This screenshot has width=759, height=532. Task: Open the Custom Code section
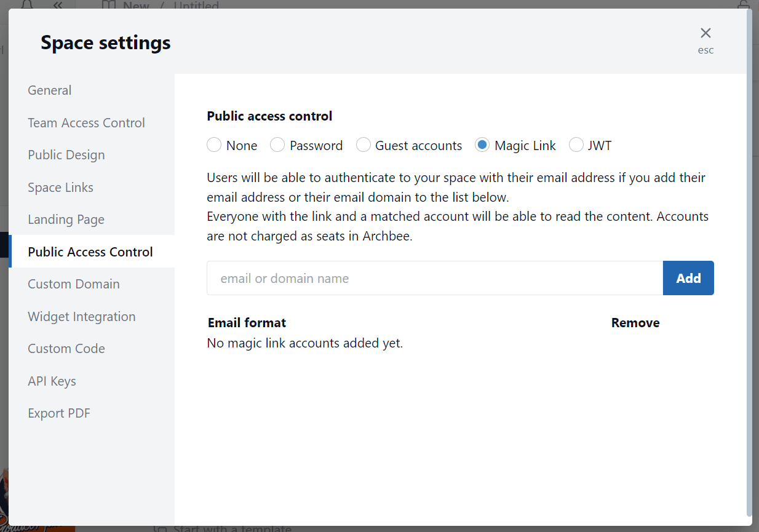point(66,349)
